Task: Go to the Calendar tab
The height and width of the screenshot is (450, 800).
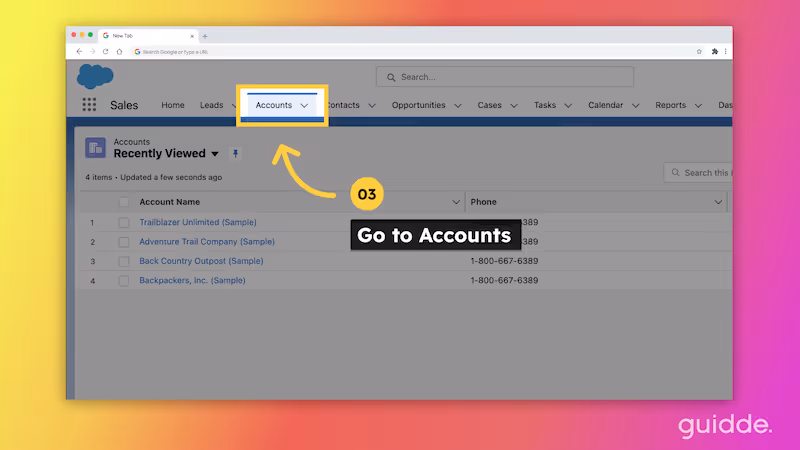Action: [605, 105]
